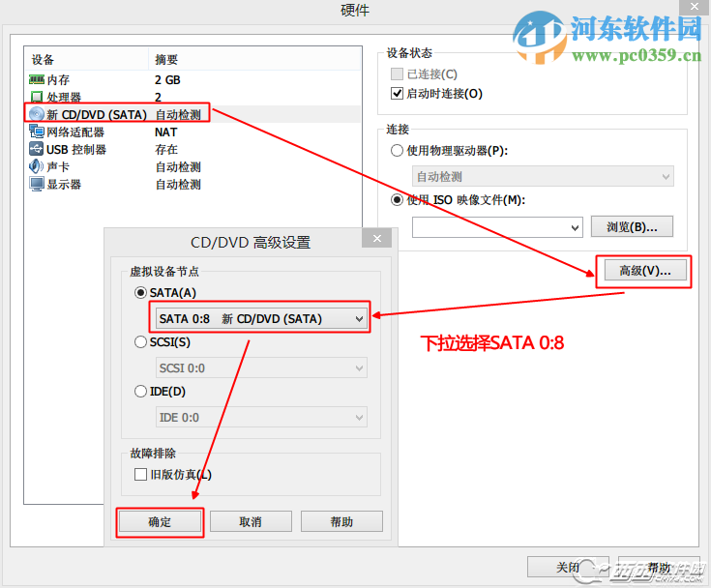The image size is (711, 588).
Task: Select the CD/DVD disc icon
Action: (37, 114)
